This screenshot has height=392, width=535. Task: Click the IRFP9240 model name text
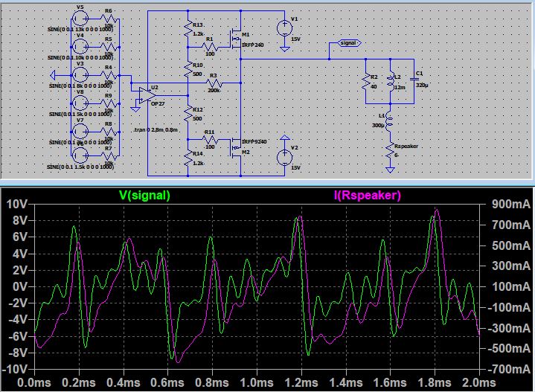click(254, 141)
